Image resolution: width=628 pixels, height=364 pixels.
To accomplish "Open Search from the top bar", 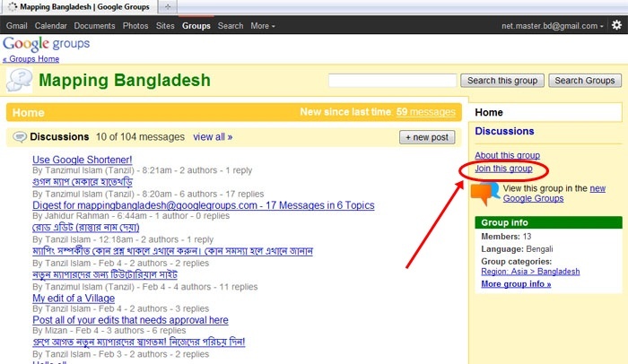I will 231,26.
